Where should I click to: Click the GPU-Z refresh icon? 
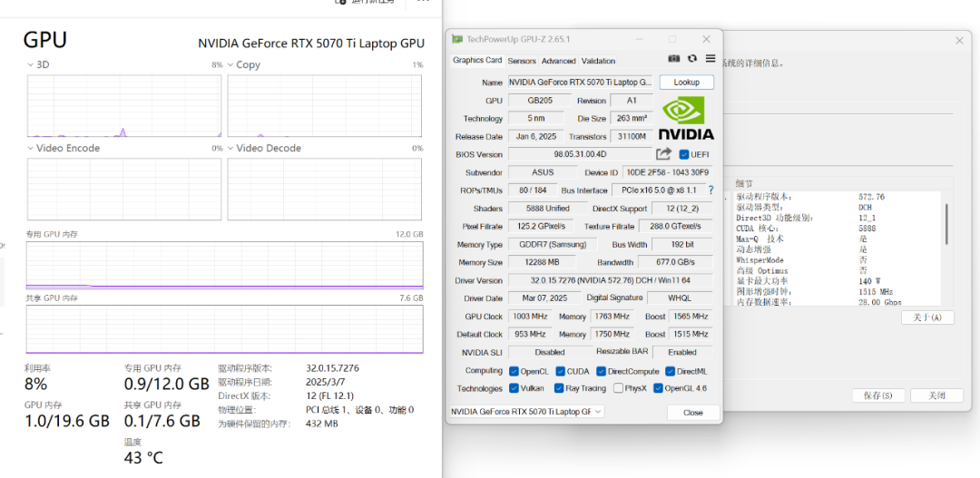point(691,58)
